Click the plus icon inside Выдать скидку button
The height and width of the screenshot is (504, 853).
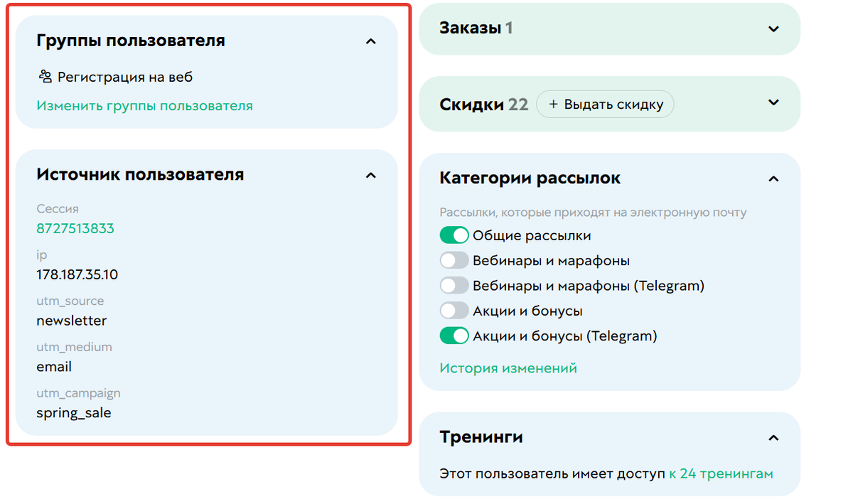[552, 104]
